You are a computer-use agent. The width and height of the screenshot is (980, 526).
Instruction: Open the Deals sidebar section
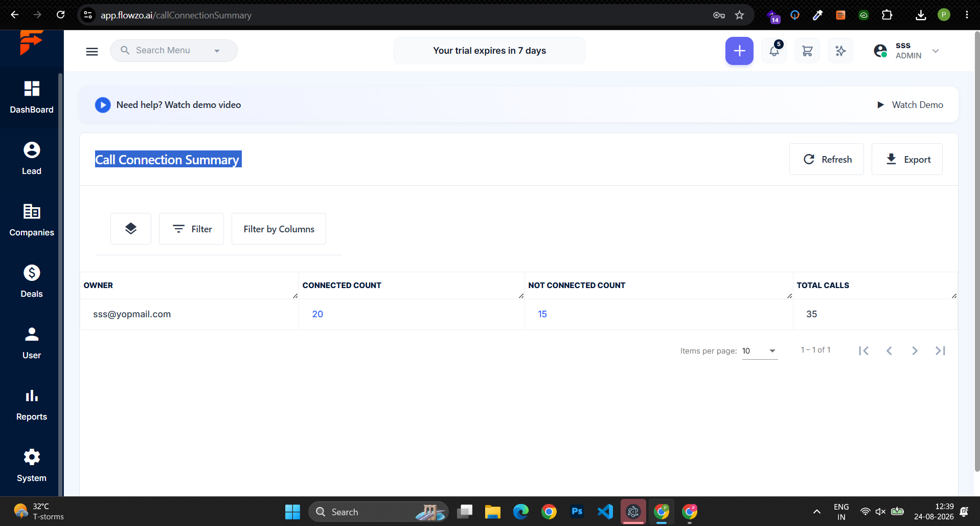coord(31,281)
